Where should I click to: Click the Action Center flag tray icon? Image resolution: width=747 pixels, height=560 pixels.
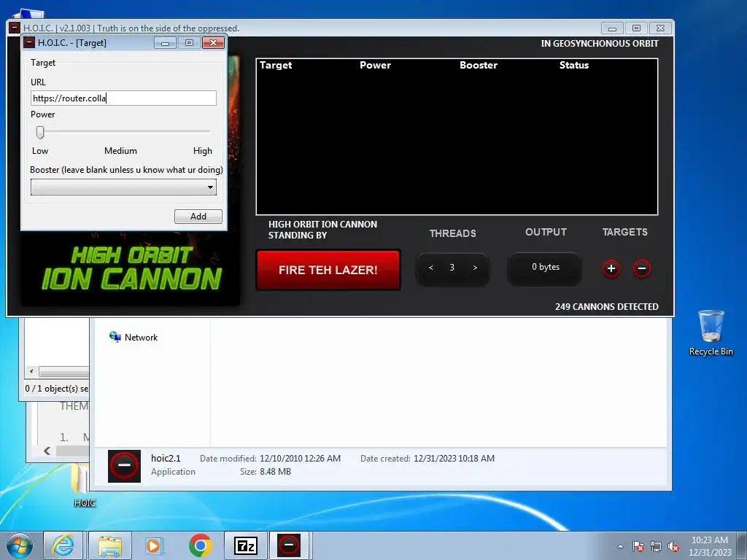tap(638, 547)
